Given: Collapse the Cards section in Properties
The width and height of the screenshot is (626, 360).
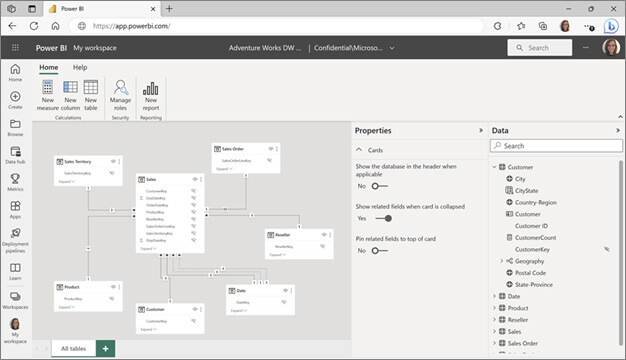Looking at the screenshot, I should coord(359,150).
